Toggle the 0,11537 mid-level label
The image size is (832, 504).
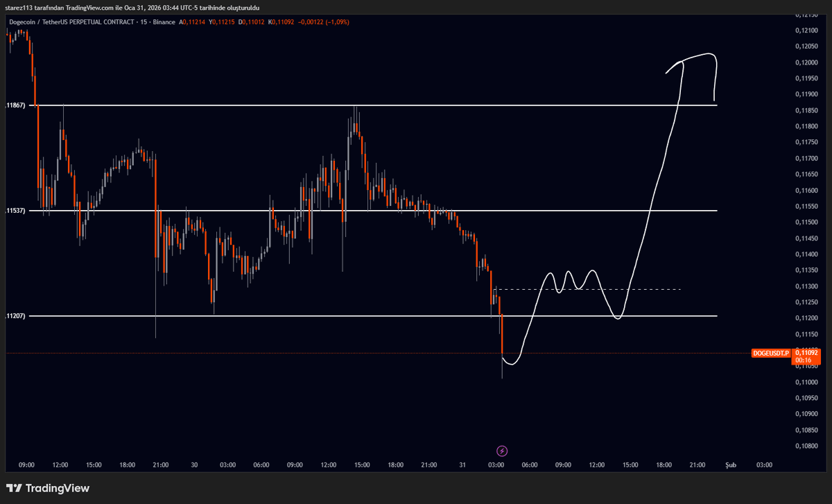pyautogui.click(x=17, y=210)
